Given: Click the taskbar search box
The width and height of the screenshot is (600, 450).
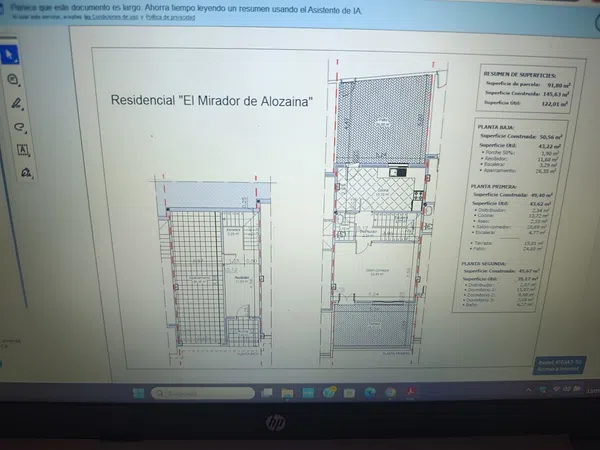Looking at the screenshot, I should click(x=203, y=393).
